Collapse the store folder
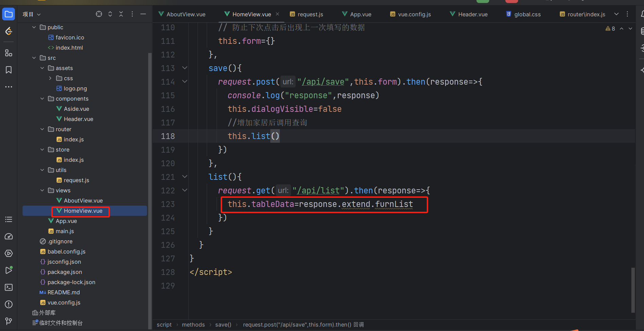 tap(42, 150)
